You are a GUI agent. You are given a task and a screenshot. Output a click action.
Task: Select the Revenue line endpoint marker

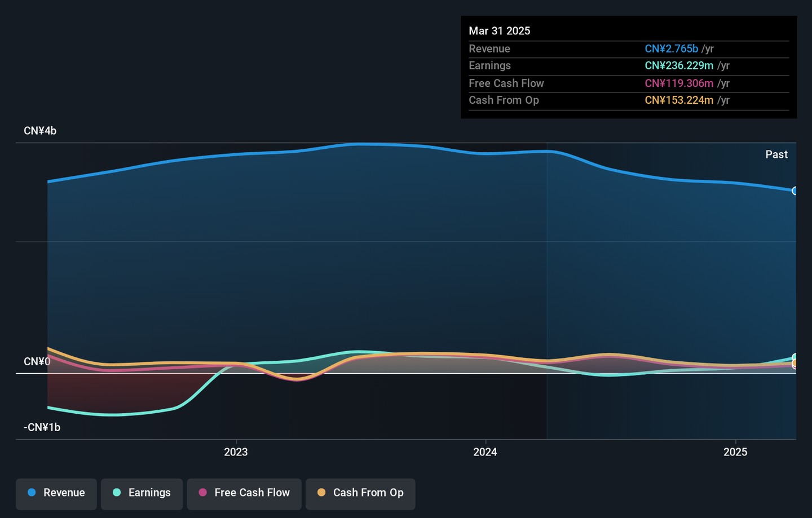[x=795, y=191]
